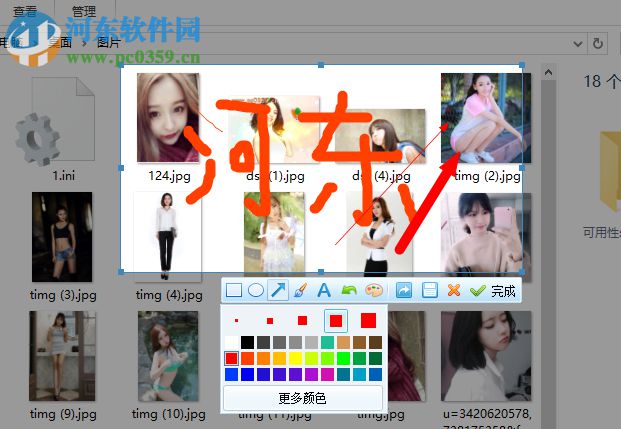Click the share screenshot icon
Screen dimensions: 621x429
tap(404, 291)
